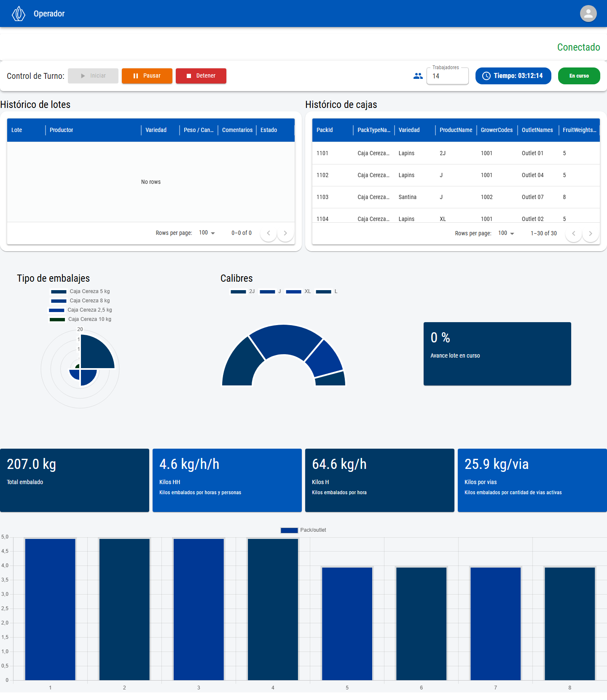Toggle Caja Cereza 2,5 kg legend item
This screenshot has width=607, height=700.
[x=80, y=310]
